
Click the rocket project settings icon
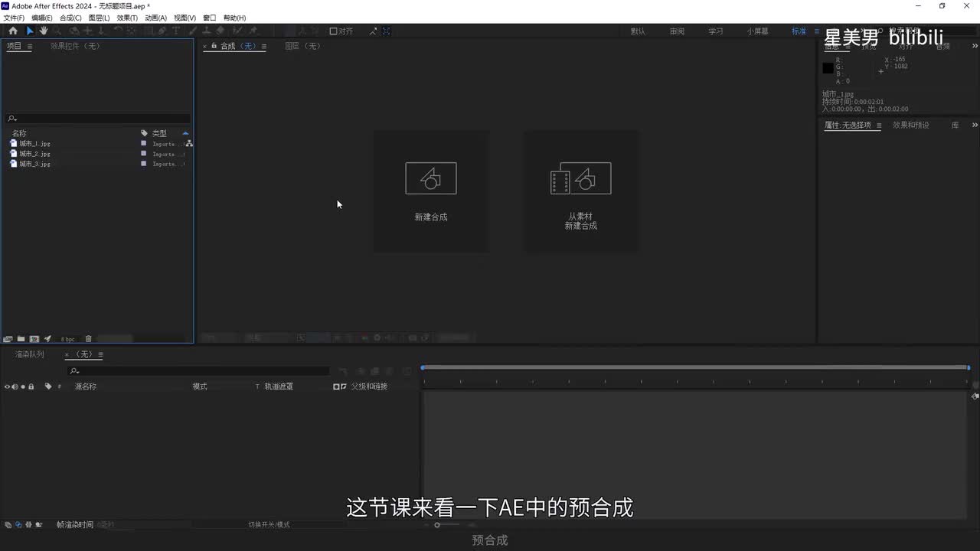47,339
